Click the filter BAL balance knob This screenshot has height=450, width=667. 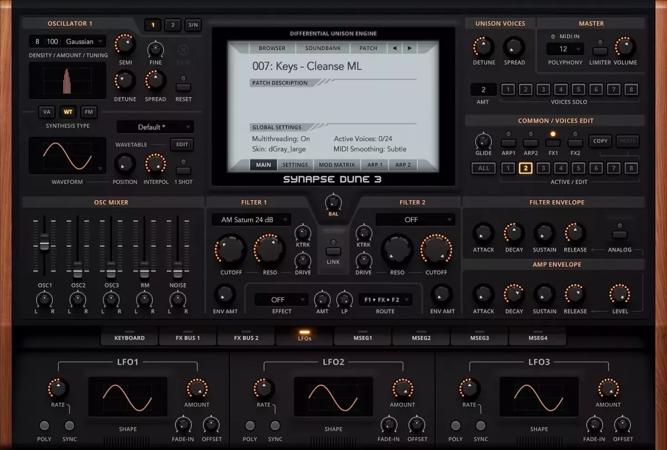click(x=333, y=205)
